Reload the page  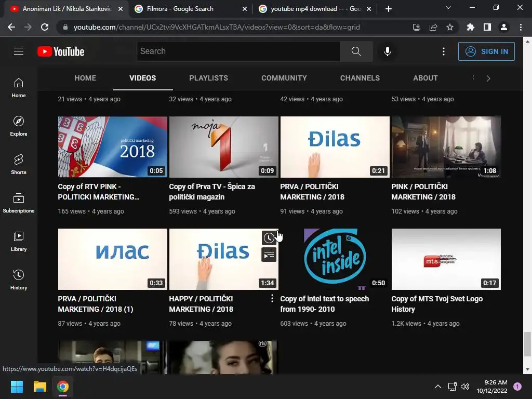(45, 27)
